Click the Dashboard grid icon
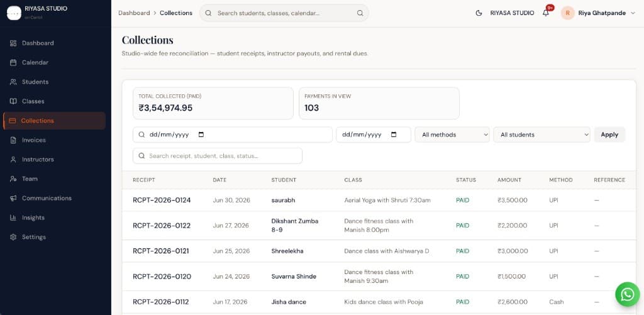644x315 pixels. (x=13, y=43)
